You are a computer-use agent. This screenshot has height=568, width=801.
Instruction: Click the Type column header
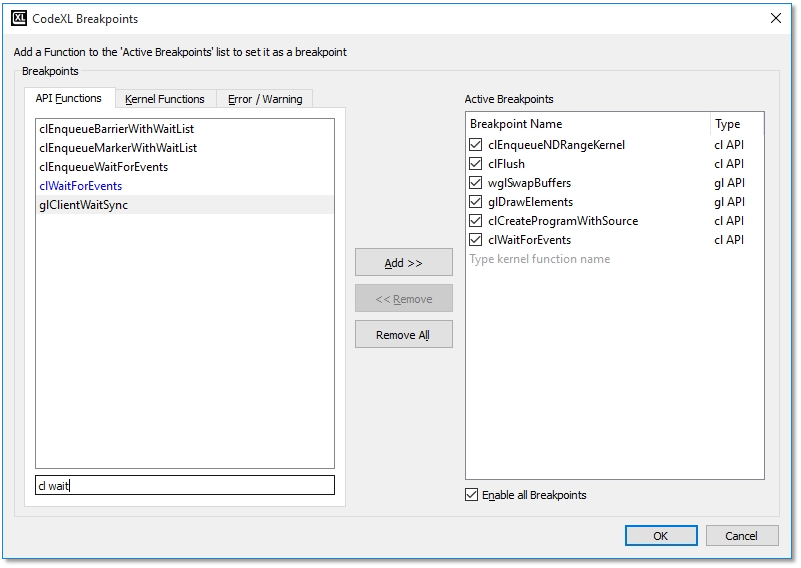point(737,124)
